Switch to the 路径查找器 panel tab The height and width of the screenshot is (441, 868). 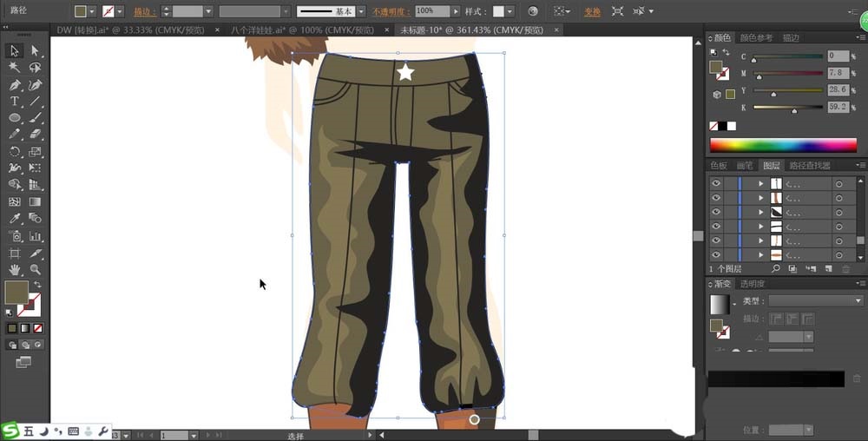click(x=809, y=165)
